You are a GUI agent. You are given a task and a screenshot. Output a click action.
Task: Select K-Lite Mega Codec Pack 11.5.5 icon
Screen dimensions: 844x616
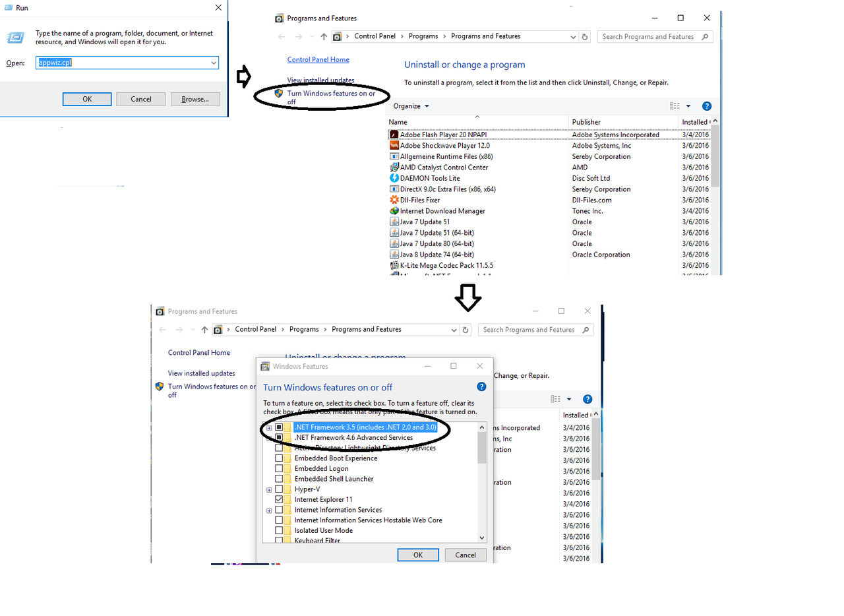[x=394, y=265]
